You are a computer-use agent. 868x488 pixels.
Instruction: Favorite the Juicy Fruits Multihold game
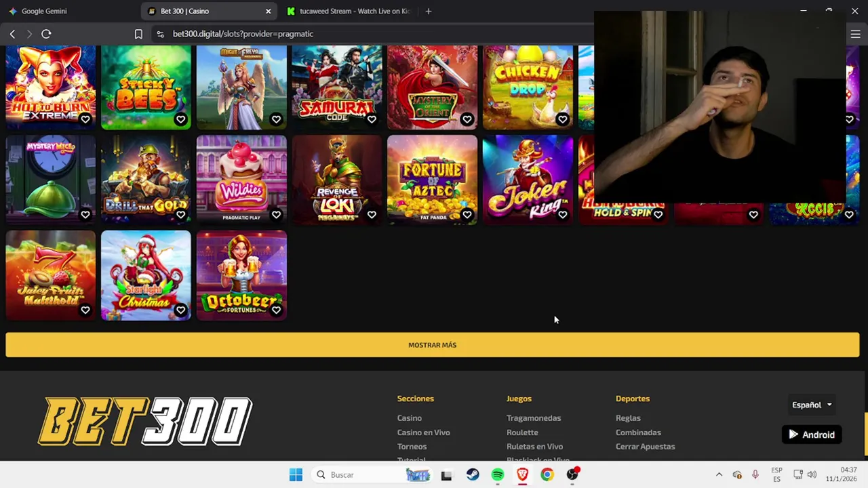point(85,310)
